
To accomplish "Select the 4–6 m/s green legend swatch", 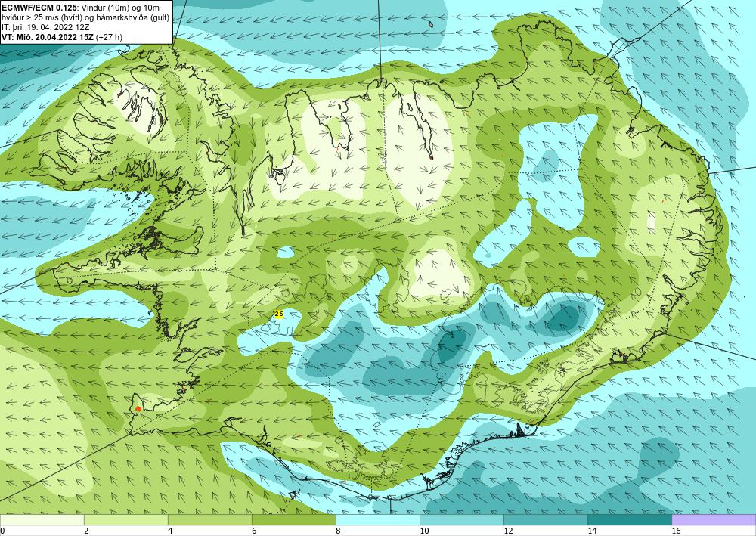I will click(x=209, y=519).
